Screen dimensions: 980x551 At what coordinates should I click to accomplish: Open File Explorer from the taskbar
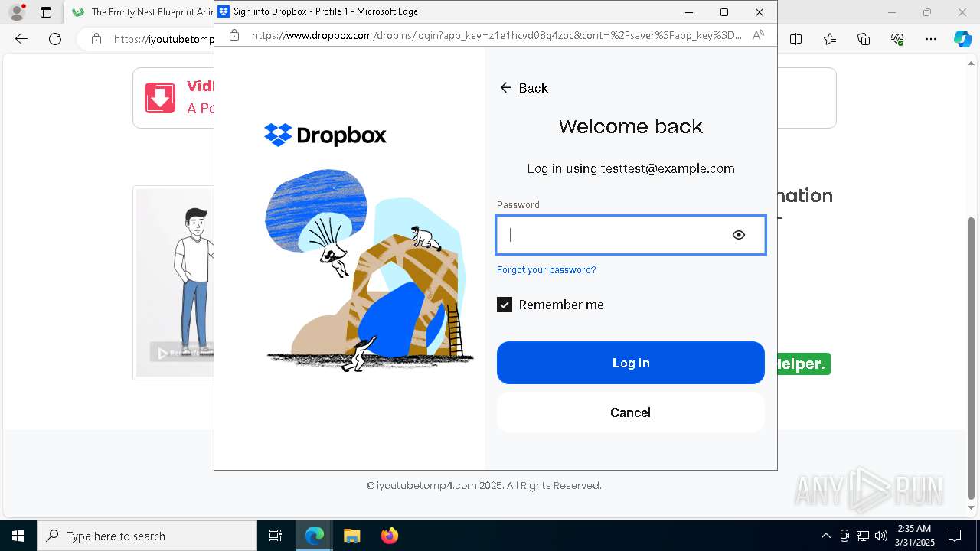(351, 536)
